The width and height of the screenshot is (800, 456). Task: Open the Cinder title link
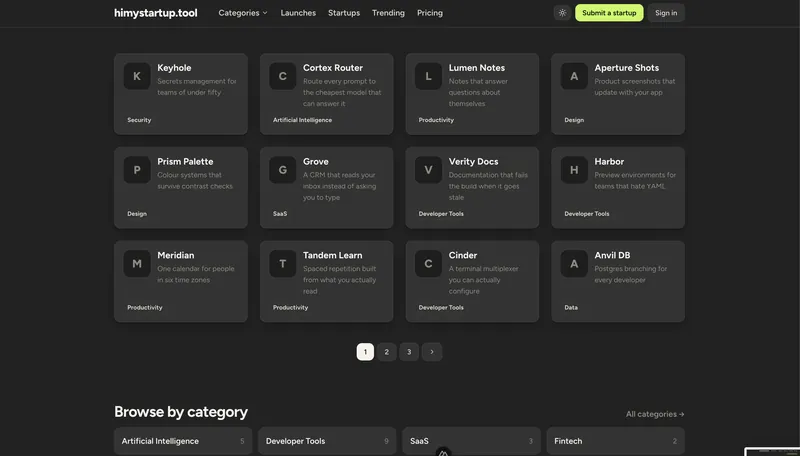tap(463, 256)
